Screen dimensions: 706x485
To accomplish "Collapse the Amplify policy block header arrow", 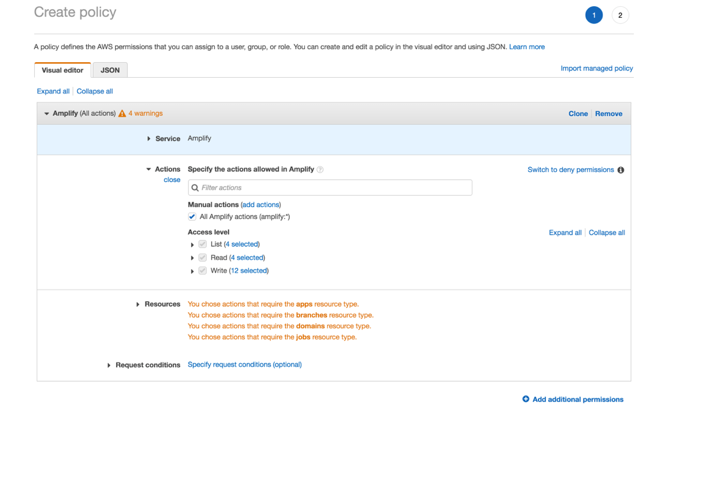I will coord(46,113).
